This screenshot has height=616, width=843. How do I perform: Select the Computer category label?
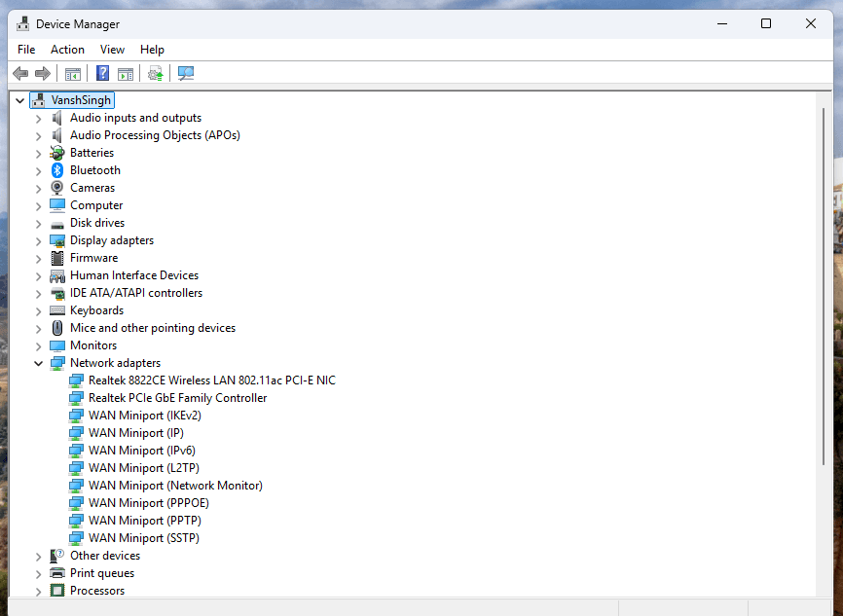point(96,205)
